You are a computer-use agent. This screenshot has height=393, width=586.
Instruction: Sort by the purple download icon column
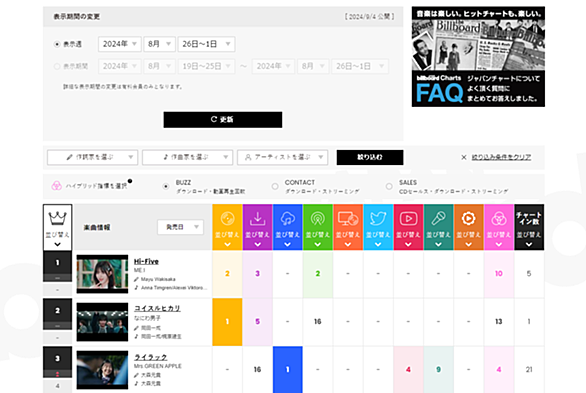pyautogui.click(x=257, y=227)
